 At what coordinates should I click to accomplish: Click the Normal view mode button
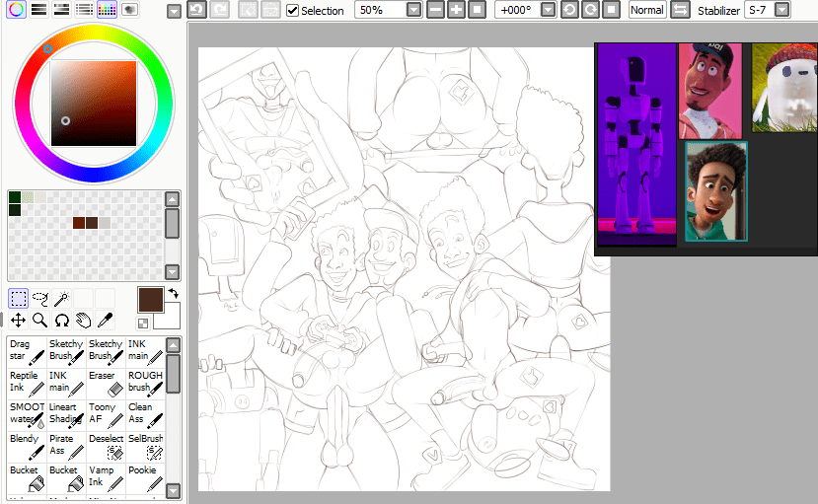[x=646, y=10]
